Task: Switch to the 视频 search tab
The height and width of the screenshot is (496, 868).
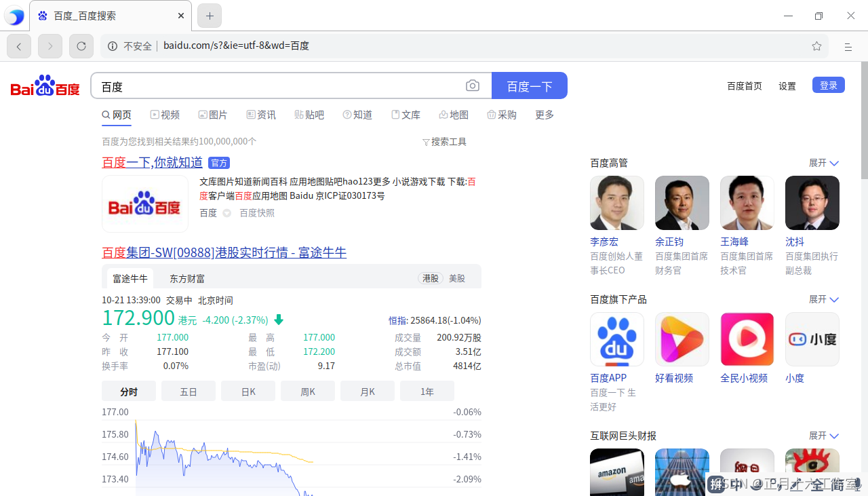Action: coord(165,115)
